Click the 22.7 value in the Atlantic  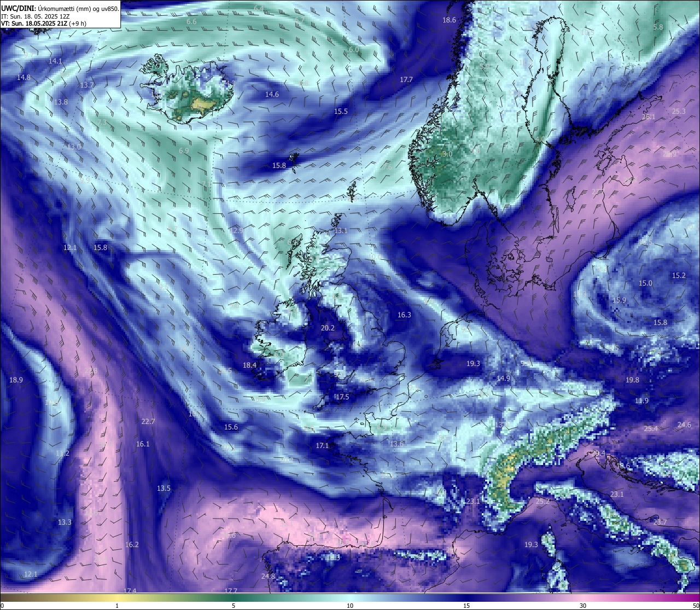click(x=148, y=421)
